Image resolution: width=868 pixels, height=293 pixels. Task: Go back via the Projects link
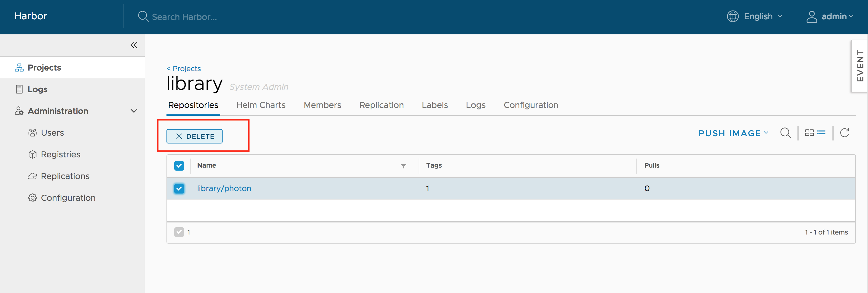click(x=184, y=68)
